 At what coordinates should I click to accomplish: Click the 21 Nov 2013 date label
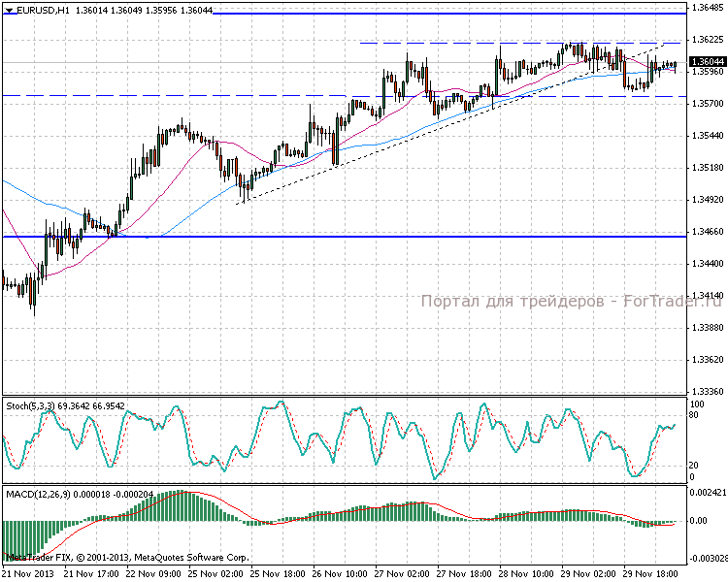tap(28, 574)
